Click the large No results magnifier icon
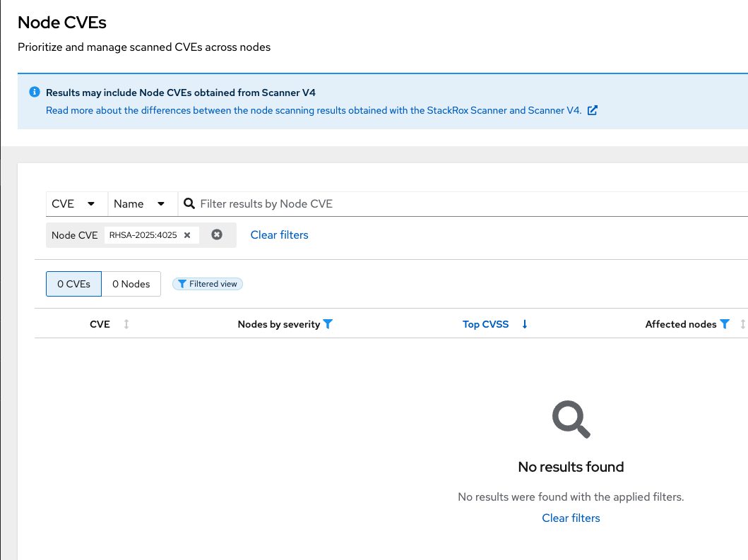This screenshot has width=748, height=560. click(x=571, y=419)
